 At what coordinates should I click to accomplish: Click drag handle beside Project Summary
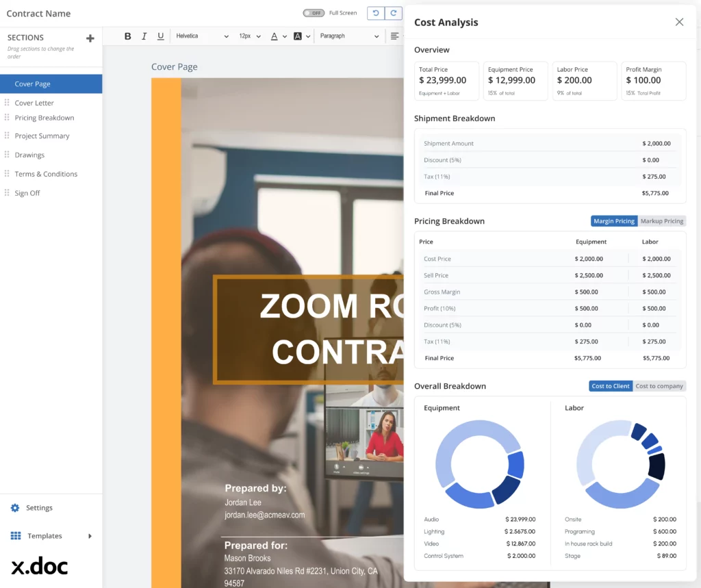(7, 135)
